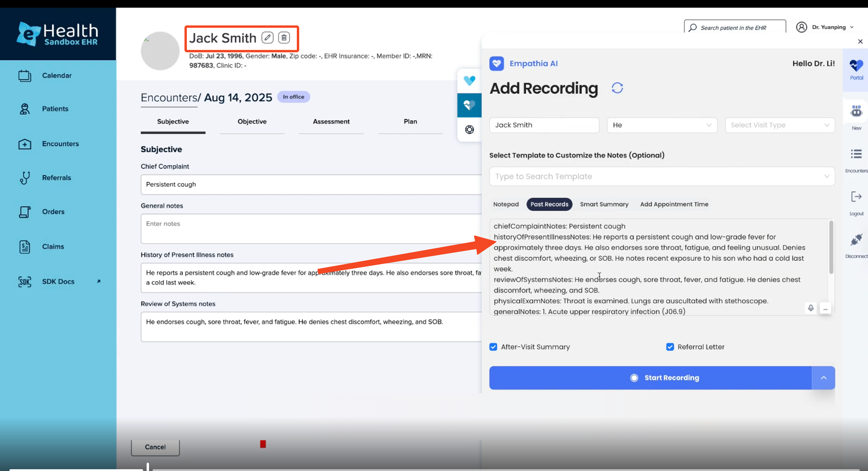Click the edit pencil icon beside Jack Smith
Image resolution: width=868 pixels, height=471 pixels.
tap(267, 37)
